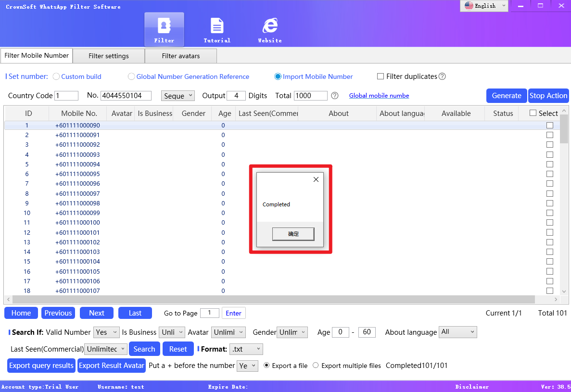Click the Status column header
571x392 pixels.
pyautogui.click(x=503, y=114)
